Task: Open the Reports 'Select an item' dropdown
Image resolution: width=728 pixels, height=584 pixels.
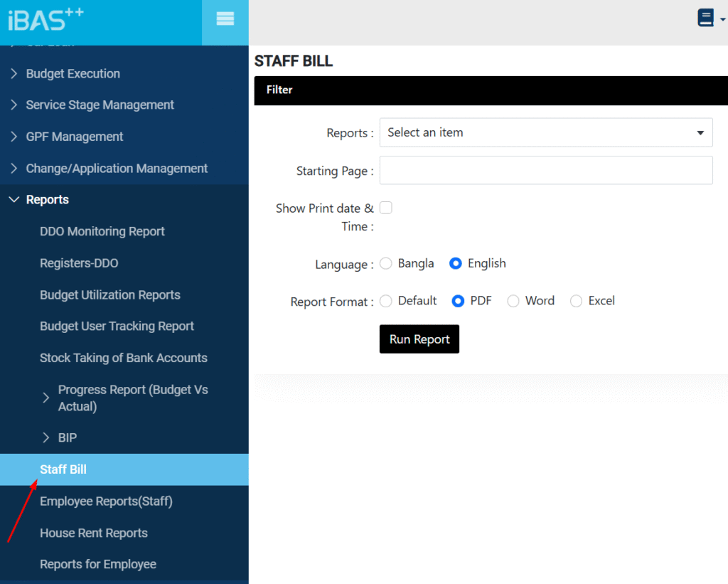Action: pyautogui.click(x=545, y=132)
